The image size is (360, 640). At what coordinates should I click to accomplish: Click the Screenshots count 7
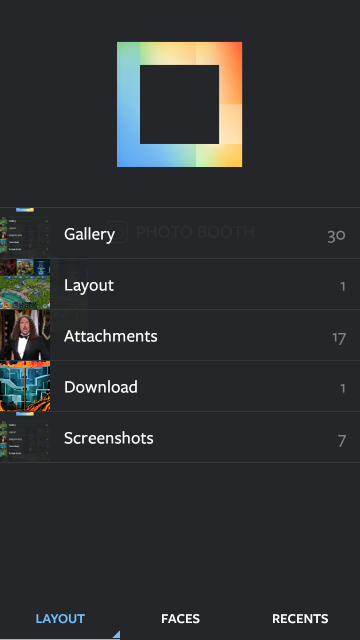[x=342, y=440]
